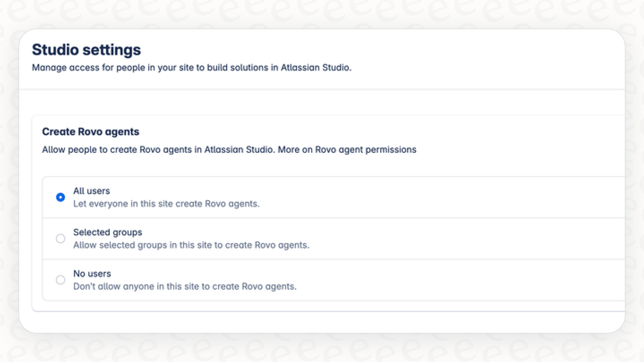Viewport: 644px width, 362px height.
Task: Click blank space right of No users row
Action: tap(460, 280)
